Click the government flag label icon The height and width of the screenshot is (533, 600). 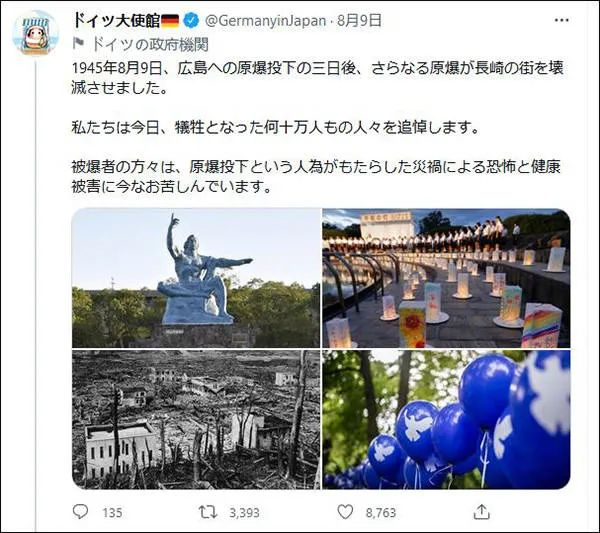coord(78,44)
